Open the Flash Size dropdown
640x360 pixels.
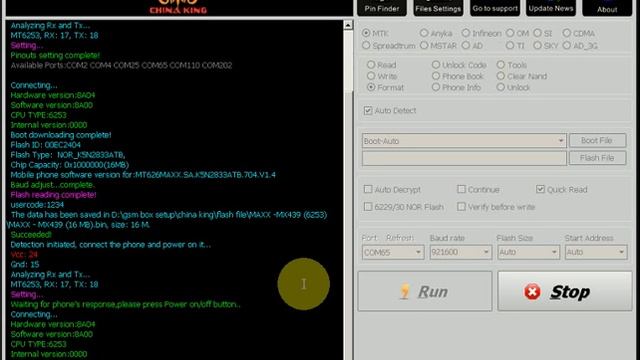(528, 252)
